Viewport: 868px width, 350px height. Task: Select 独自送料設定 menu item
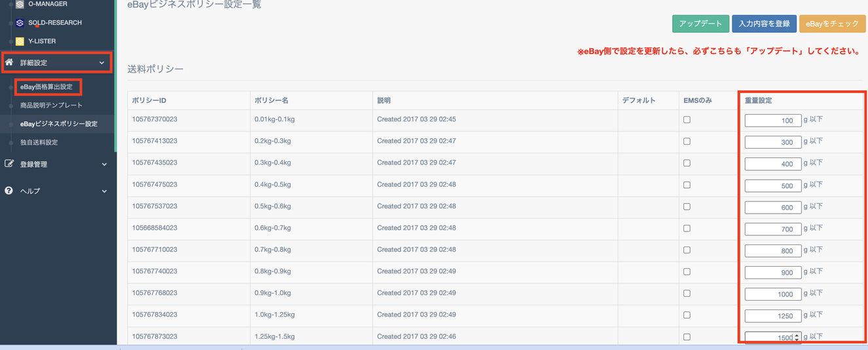pos(39,142)
